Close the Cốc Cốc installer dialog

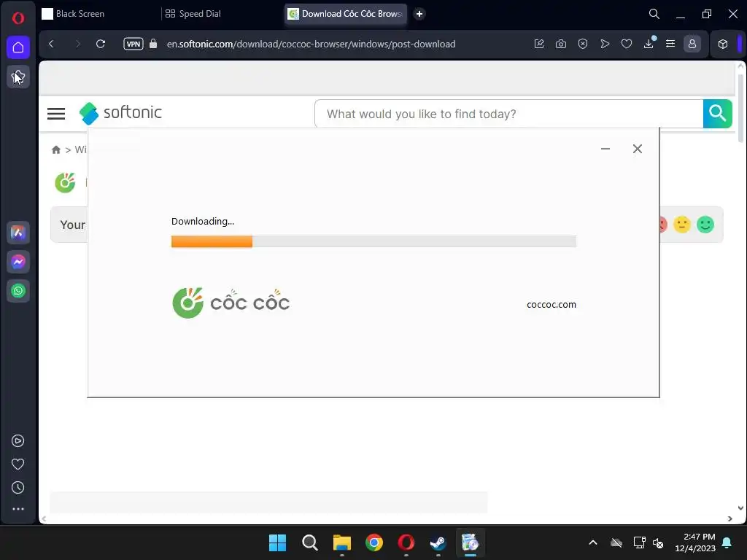tap(638, 149)
